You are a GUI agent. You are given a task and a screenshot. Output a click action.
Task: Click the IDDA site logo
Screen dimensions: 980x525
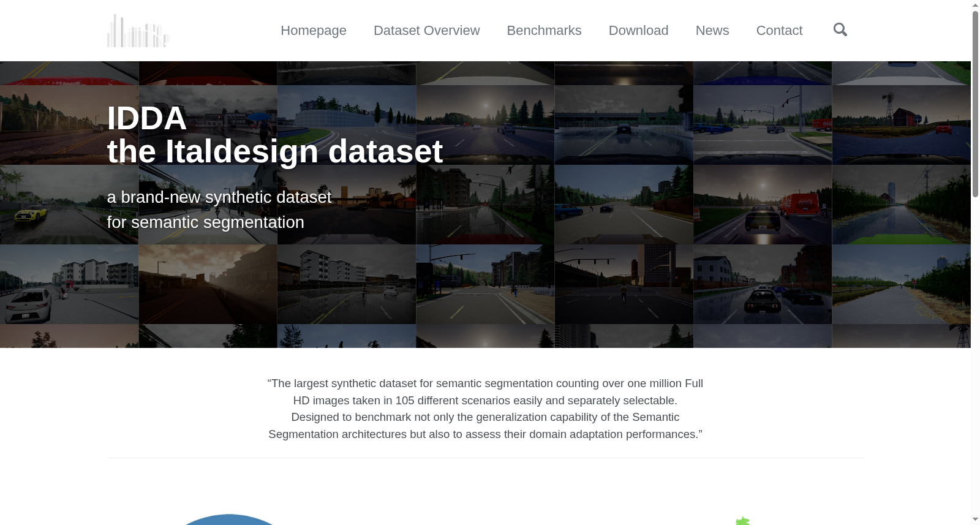pyautogui.click(x=138, y=31)
